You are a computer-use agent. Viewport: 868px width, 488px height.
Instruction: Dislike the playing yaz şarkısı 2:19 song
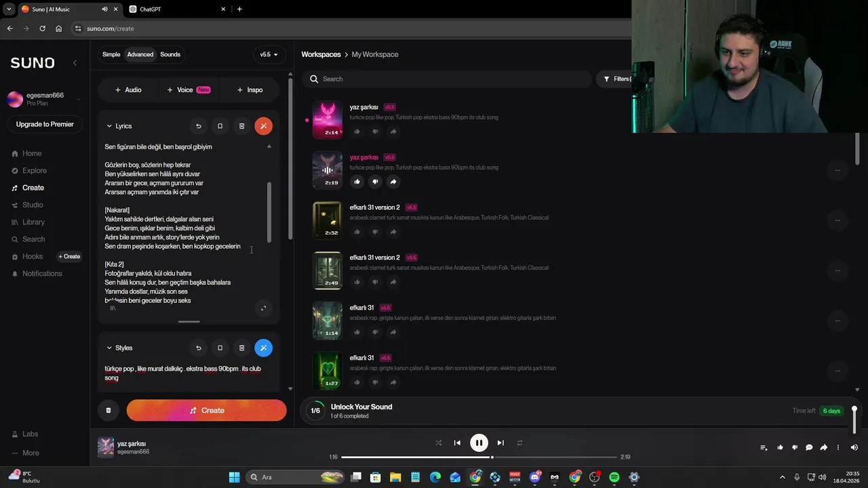[x=375, y=182]
